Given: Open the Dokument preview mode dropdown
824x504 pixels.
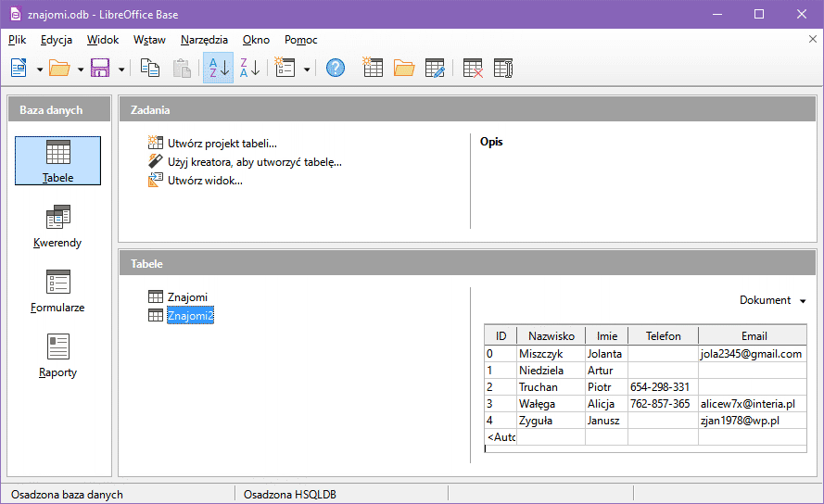Looking at the screenshot, I should click(x=772, y=300).
